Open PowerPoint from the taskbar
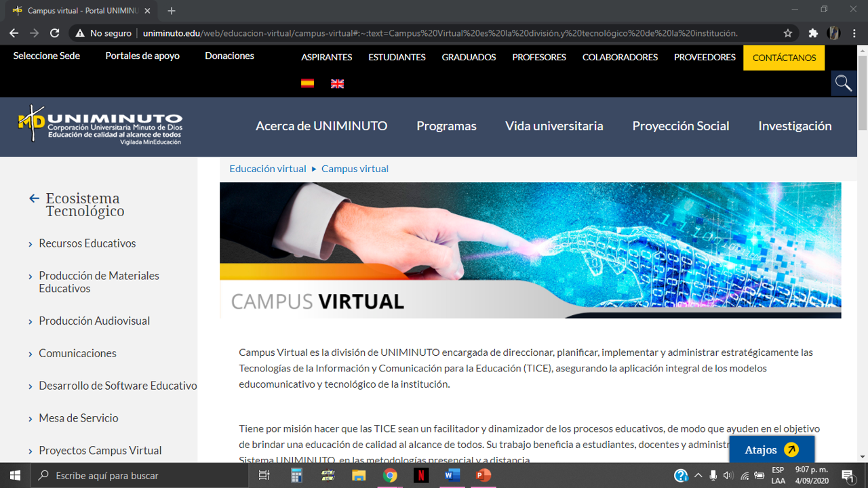 (x=484, y=475)
